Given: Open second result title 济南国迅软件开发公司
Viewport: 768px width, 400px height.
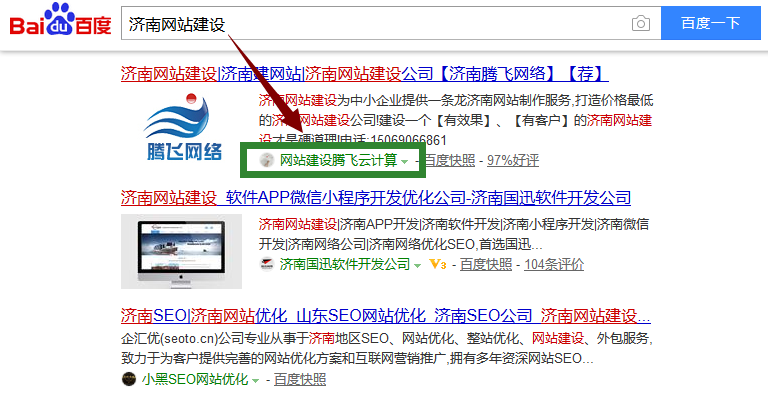Looking at the screenshot, I should click(376, 197).
